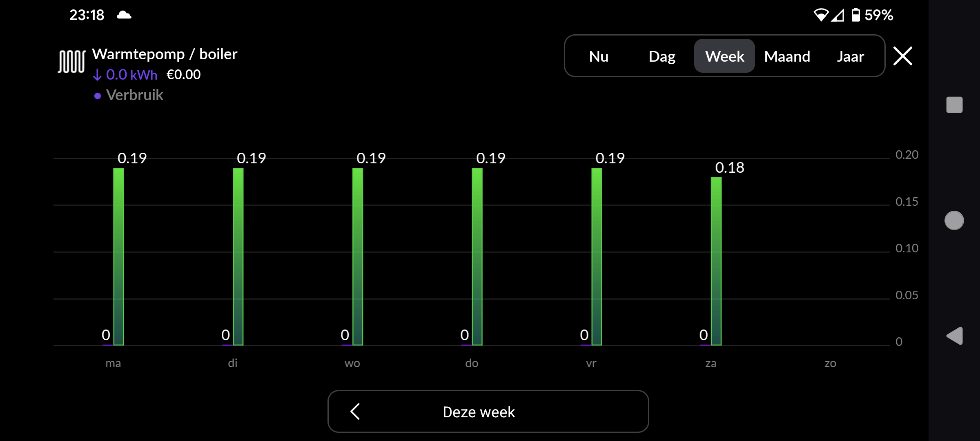
Task: Click the Warmtepomp / boiler heating icon
Action: (x=71, y=62)
